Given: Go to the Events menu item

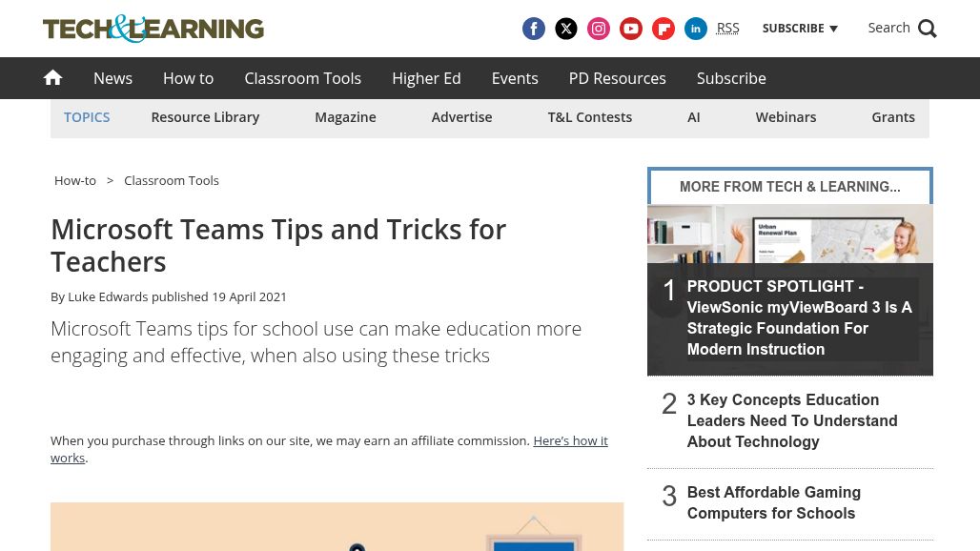Looking at the screenshot, I should tap(515, 78).
